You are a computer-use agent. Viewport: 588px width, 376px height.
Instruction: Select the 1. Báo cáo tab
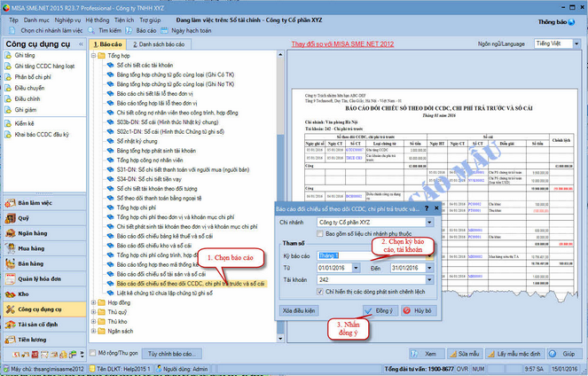click(x=107, y=44)
